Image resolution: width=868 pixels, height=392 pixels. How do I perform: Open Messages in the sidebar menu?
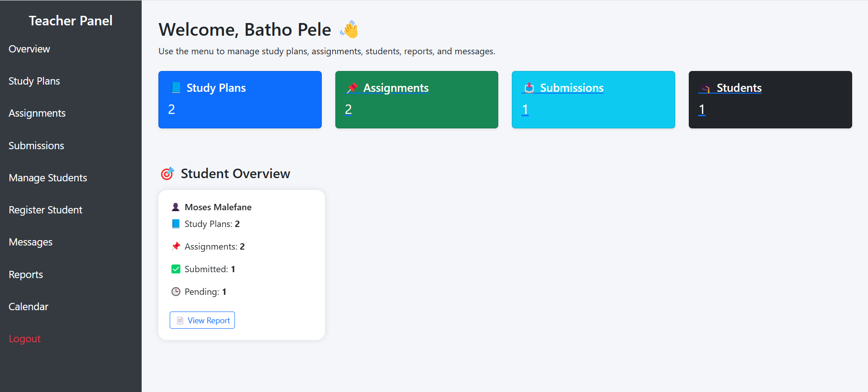click(x=31, y=242)
